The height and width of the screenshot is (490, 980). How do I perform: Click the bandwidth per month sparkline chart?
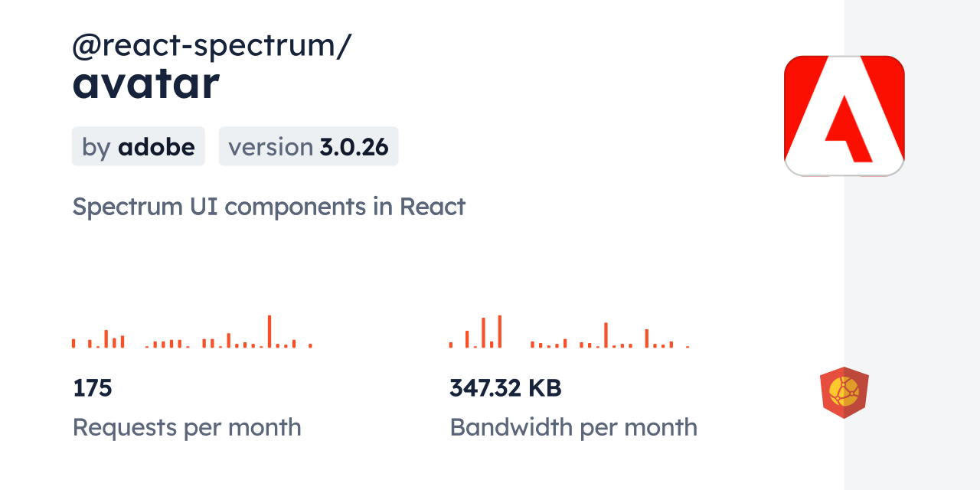570,332
